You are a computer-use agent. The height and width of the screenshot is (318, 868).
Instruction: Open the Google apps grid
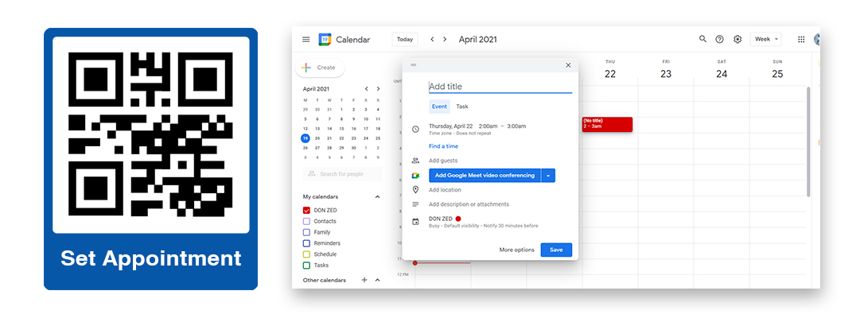tap(801, 39)
